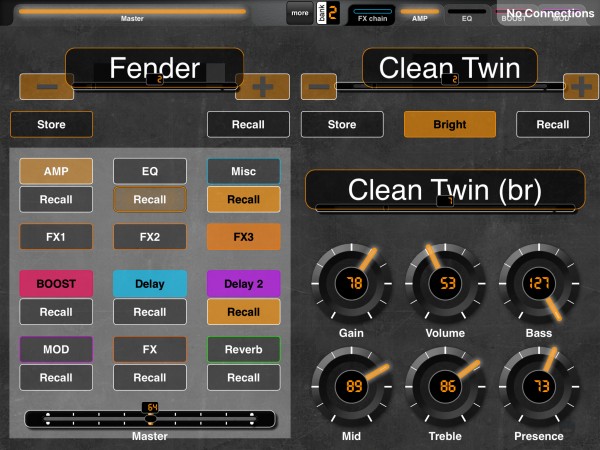Screen dimensions: 600x450
Task: Click Recall under Reverb
Action: pos(244,378)
